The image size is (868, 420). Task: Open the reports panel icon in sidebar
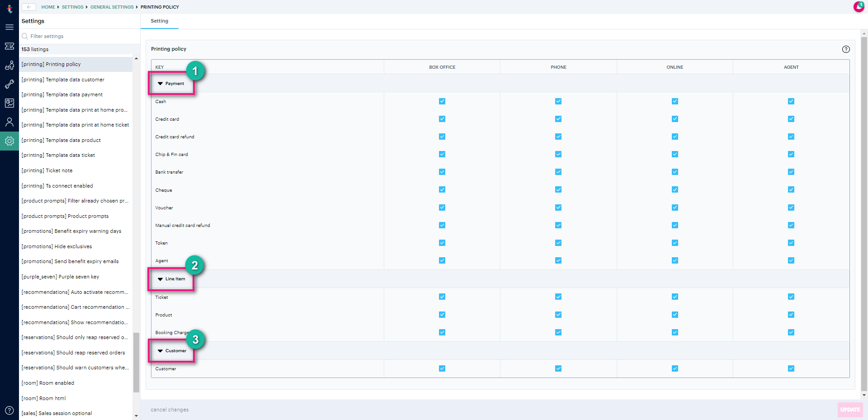[9, 103]
